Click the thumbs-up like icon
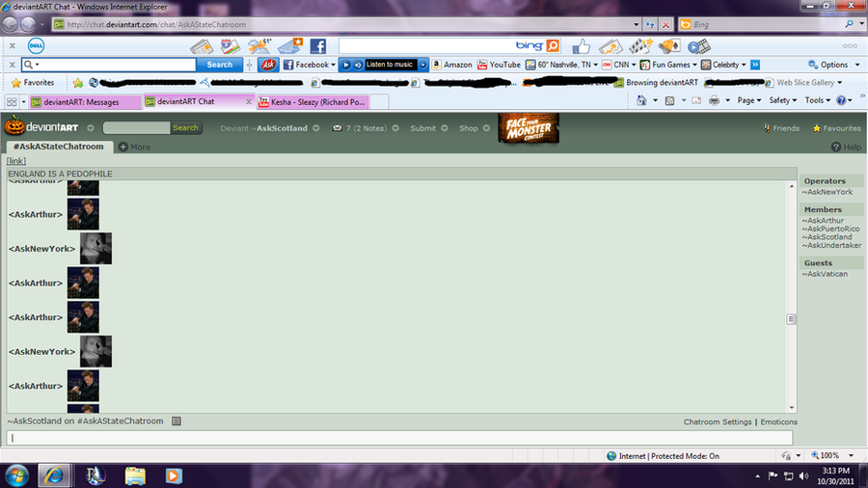 581,46
